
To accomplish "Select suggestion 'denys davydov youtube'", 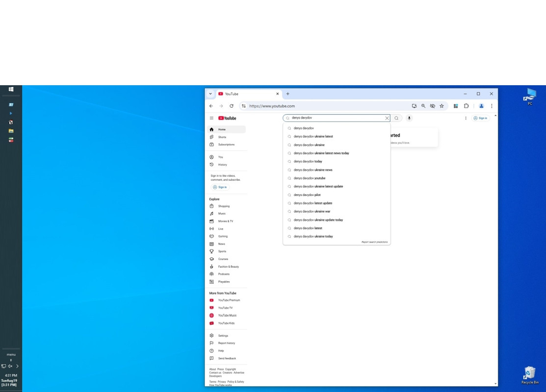I will [337, 178].
